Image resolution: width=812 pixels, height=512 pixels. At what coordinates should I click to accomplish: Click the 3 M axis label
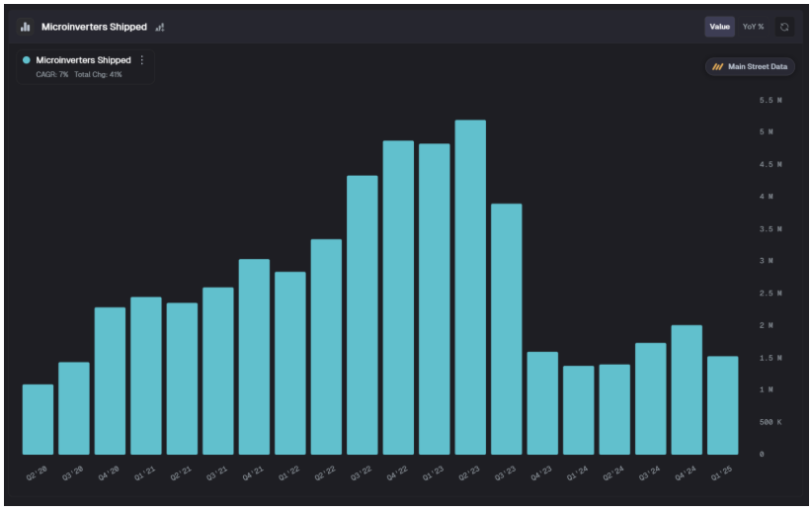(766, 261)
